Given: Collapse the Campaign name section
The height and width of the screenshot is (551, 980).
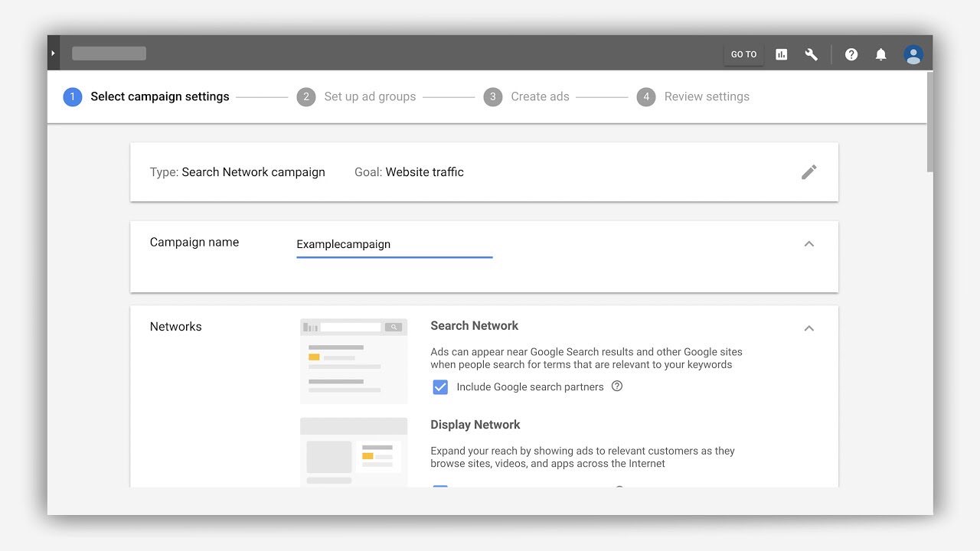Looking at the screenshot, I should coord(808,244).
